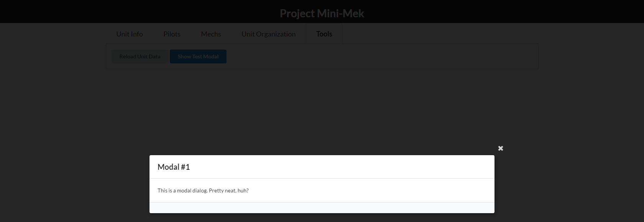Viewport: 644px width, 222px height.
Task: Go to the Unit Organization tab
Action: [268, 34]
